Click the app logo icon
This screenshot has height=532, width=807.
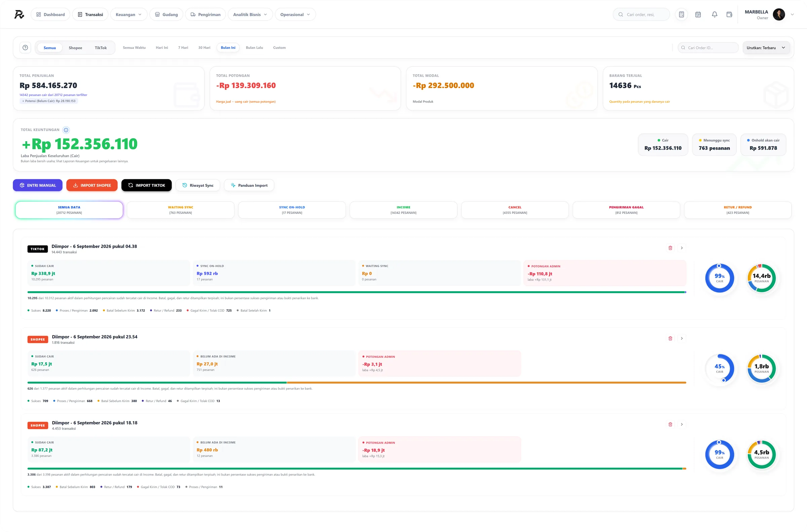coord(19,14)
